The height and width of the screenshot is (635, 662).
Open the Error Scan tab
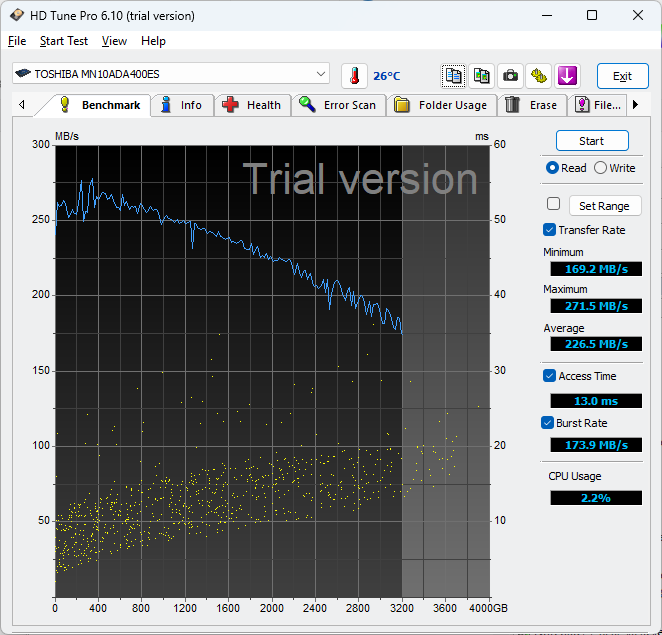point(338,105)
